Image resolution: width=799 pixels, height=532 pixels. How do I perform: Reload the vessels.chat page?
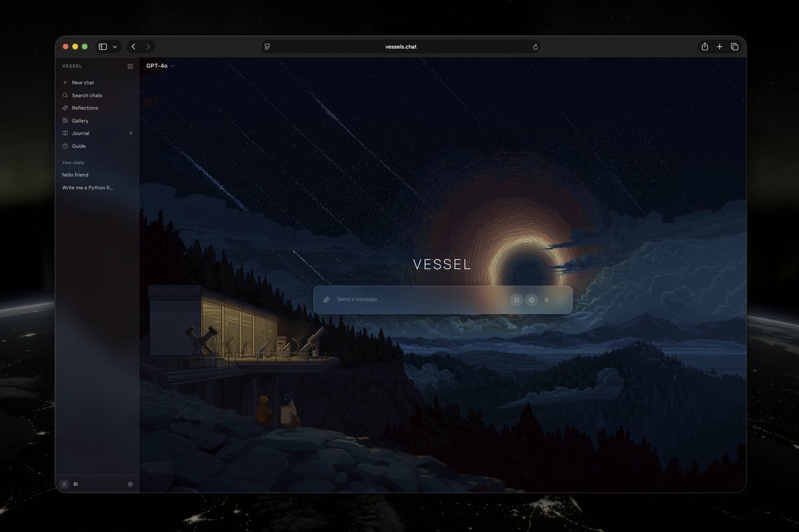tap(535, 47)
